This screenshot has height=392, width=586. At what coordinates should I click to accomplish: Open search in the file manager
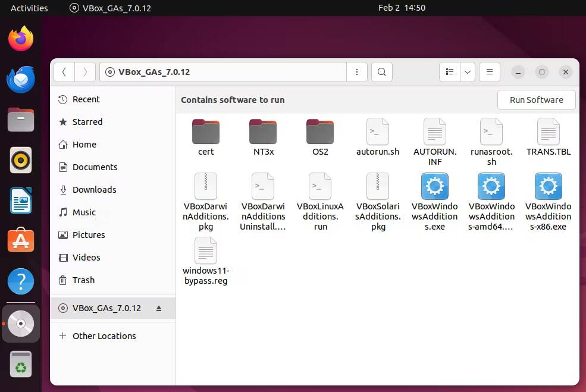pyautogui.click(x=381, y=71)
